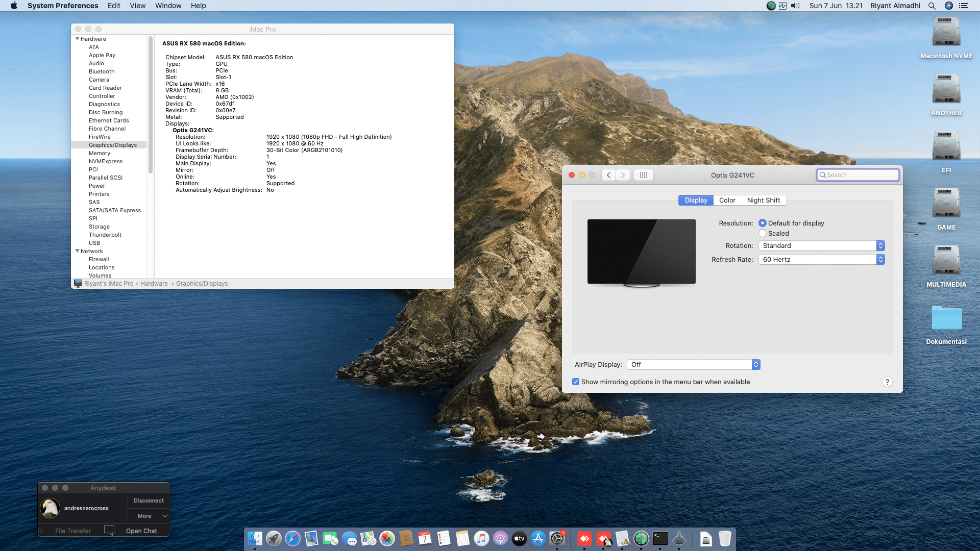Click the volume icon in menu bar
The width and height of the screenshot is (980, 551).
[795, 6]
